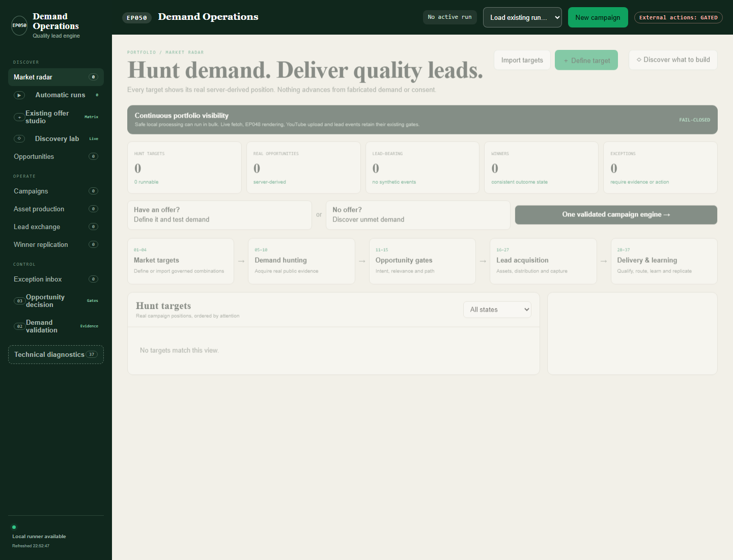
Task: Open Asset production page
Action: point(56,209)
